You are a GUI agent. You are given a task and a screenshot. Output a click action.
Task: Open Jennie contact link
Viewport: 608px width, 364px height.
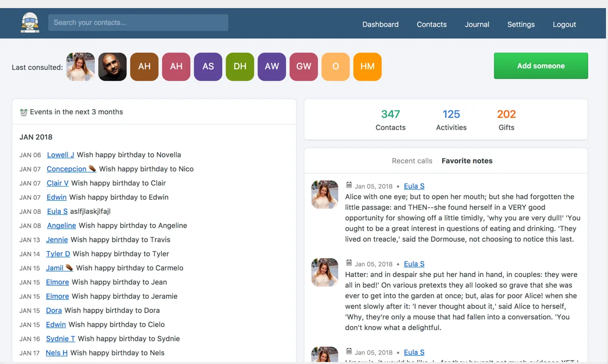tap(57, 240)
